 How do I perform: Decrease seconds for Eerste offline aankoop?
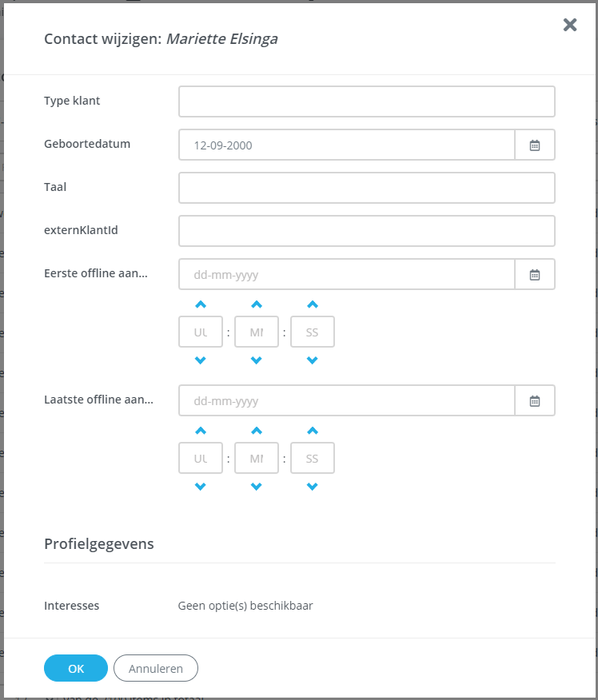coord(313,360)
